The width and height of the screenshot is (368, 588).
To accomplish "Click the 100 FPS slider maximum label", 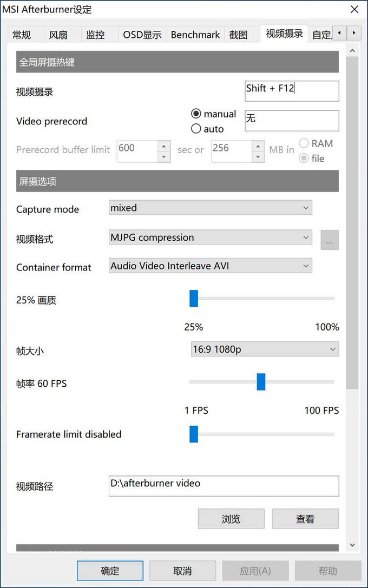I will (x=321, y=410).
